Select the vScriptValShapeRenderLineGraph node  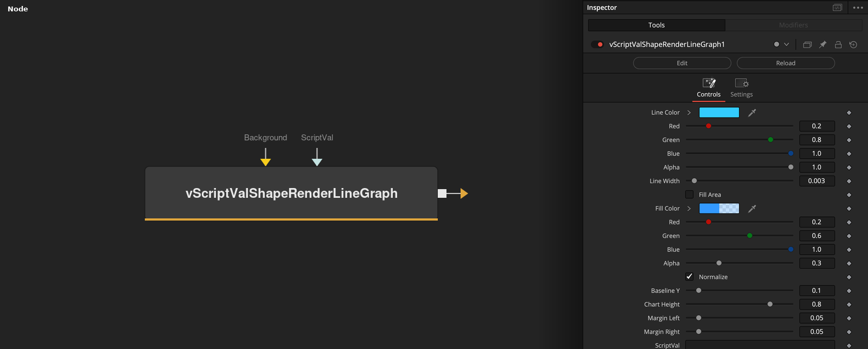(291, 193)
